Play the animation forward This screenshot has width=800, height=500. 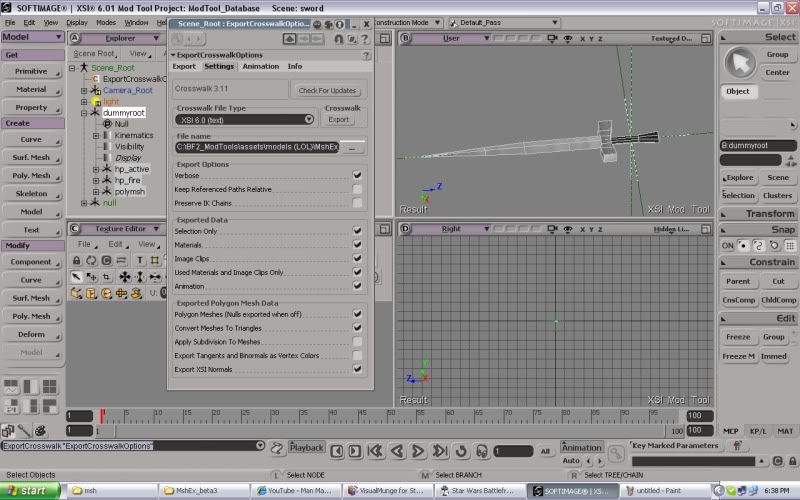tap(418, 451)
